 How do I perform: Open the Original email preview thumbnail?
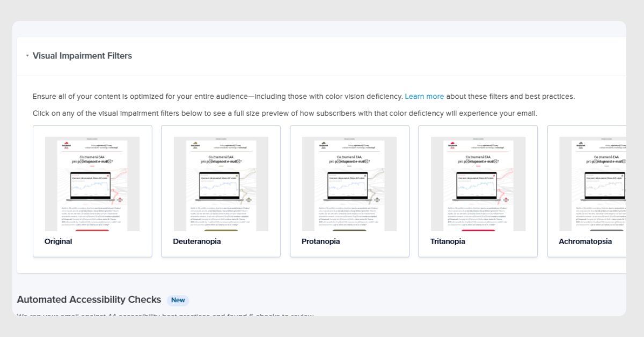92,184
